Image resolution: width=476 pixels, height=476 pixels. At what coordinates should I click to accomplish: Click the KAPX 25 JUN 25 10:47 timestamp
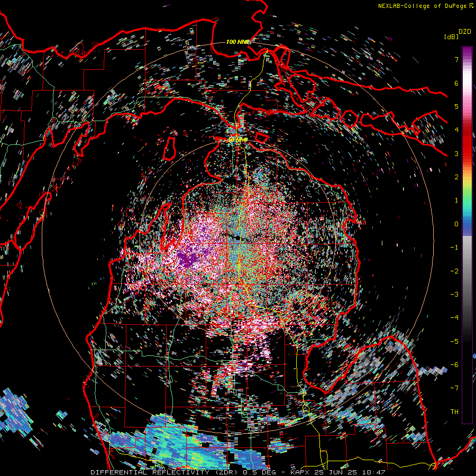337,472
